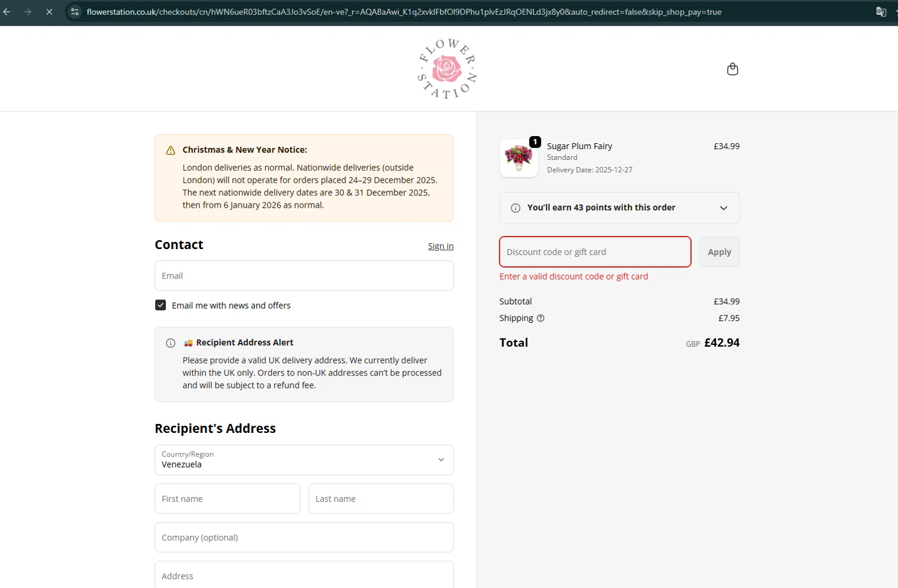Expand the points earned details chevron

click(x=723, y=208)
